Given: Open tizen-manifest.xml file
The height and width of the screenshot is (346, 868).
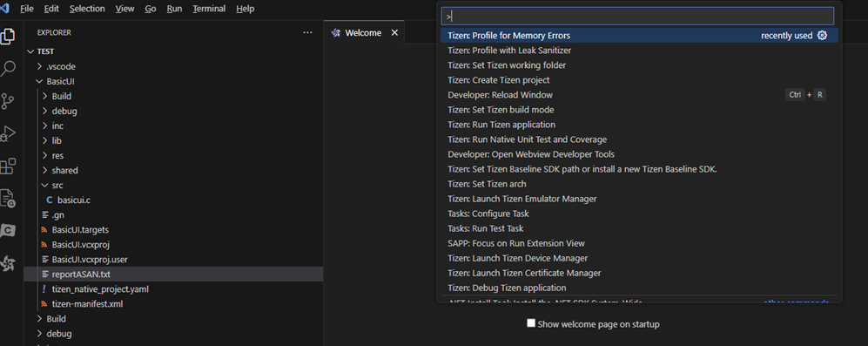Looking at the screenshot, I should tap(87, 304).
